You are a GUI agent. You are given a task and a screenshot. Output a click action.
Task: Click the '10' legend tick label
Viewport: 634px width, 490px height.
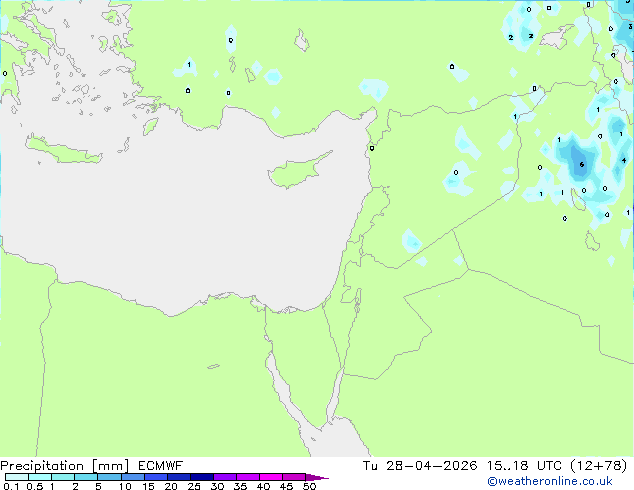point(125,486)
